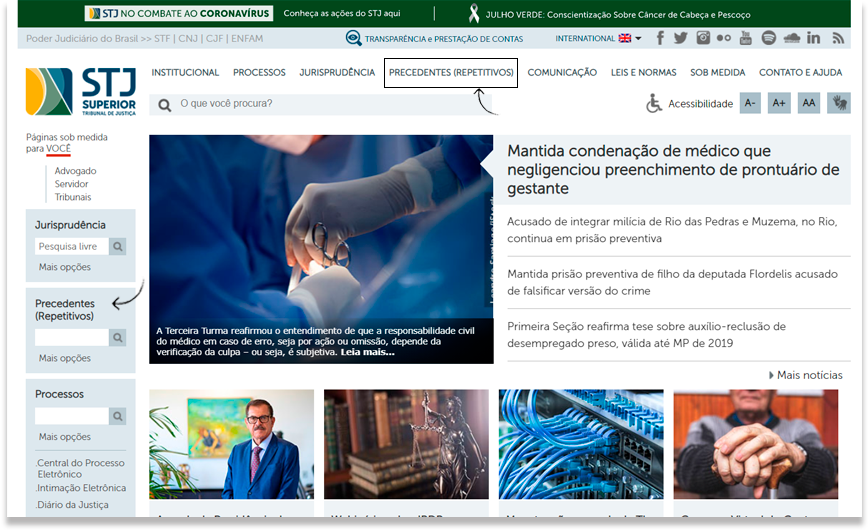Click the CNJ link in top bar
The width and height of the screenshot is (868, 531).
(x=188, y=39)
